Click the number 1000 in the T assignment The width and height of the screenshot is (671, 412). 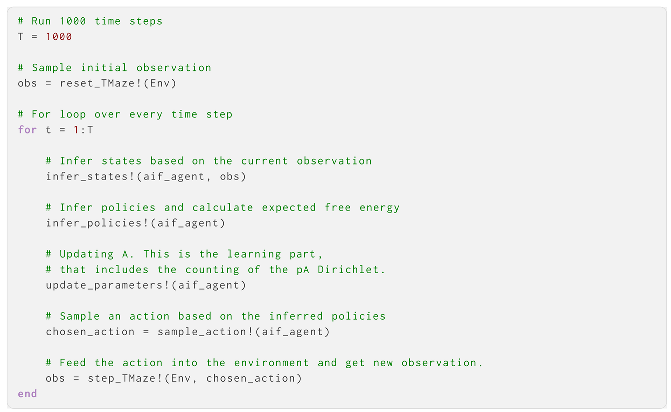(x=59, y=36)
